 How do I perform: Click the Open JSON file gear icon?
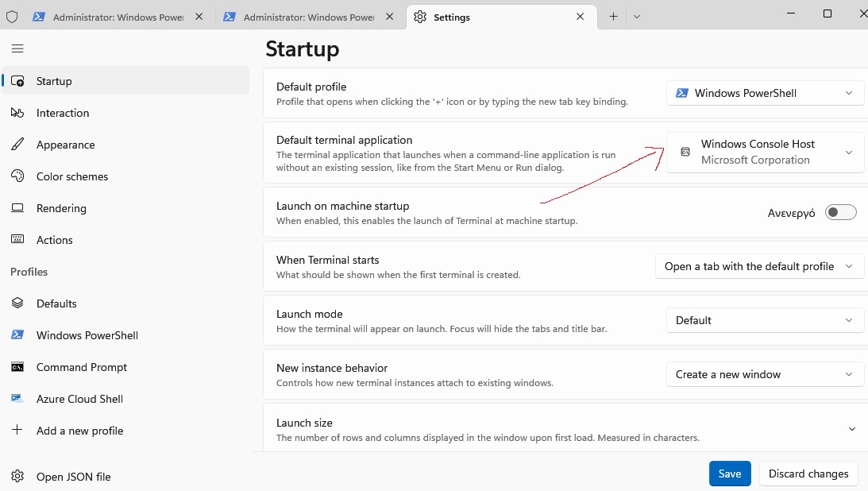17,476
